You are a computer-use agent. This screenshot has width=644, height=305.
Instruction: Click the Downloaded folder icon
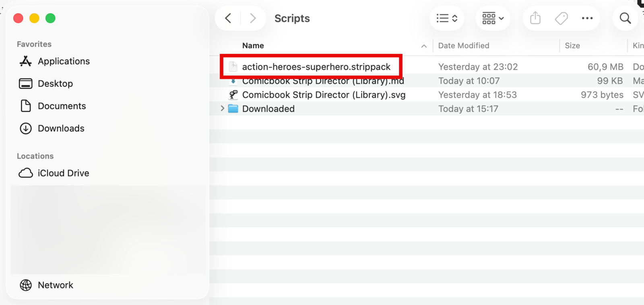pos(233,109)
